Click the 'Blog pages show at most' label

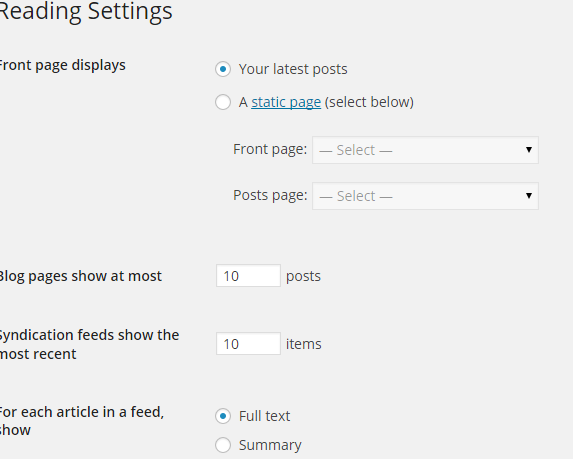click(x=80, y=276)
